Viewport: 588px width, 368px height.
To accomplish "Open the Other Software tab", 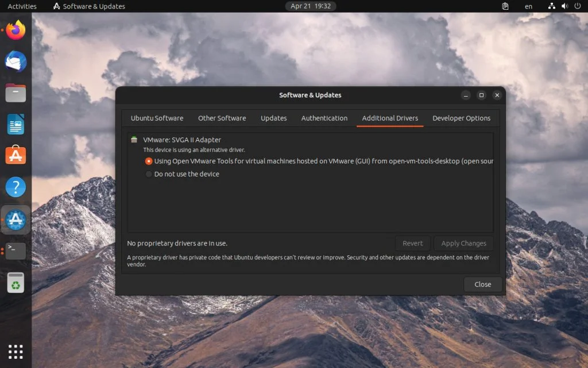I will [222, 118].
